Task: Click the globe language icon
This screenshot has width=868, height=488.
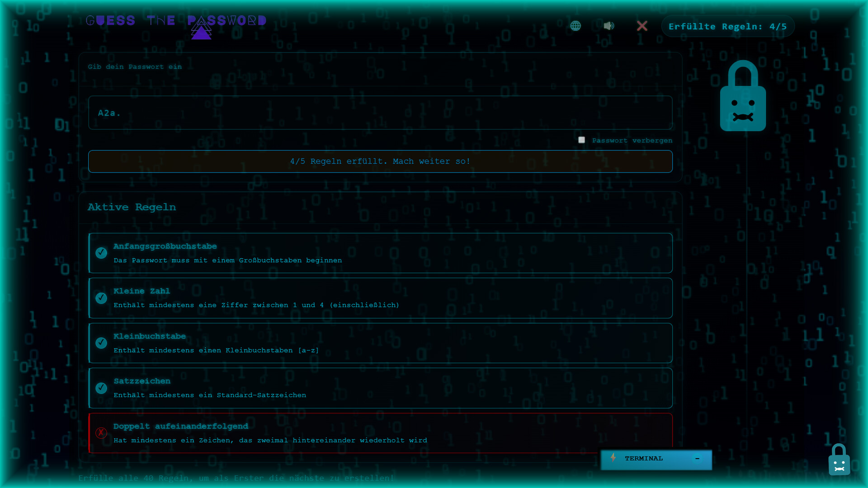Action: pyautogui.click(x=575, y=26)
